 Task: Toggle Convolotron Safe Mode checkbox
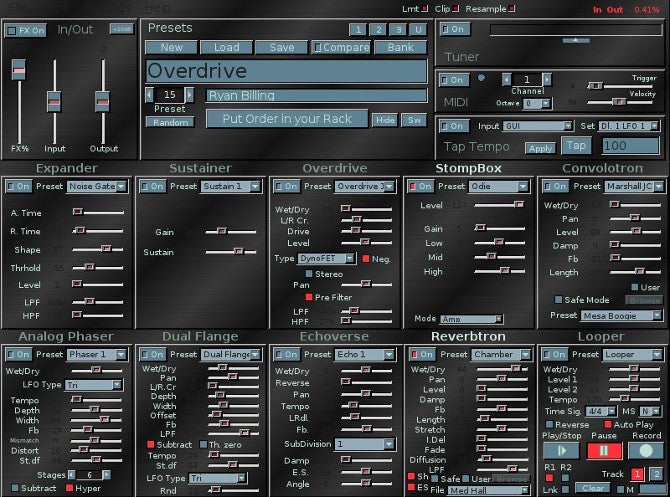tap(558, 299)
